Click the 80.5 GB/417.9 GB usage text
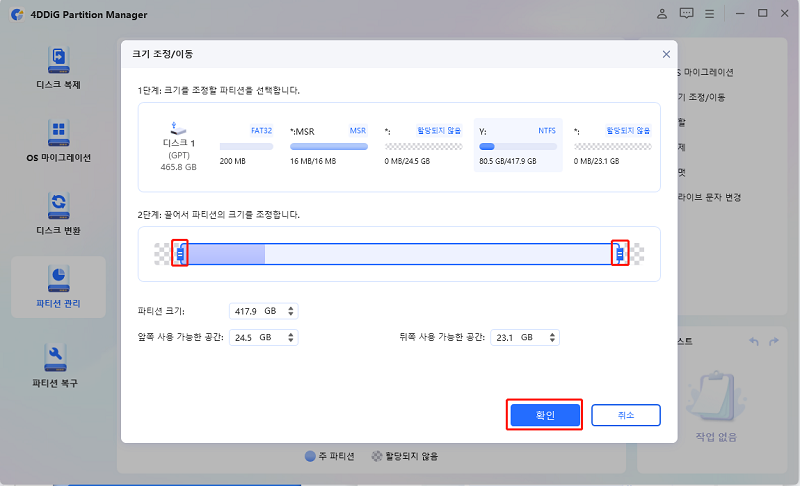This screenshot has width=800, height=486. (x=508, y=161)
